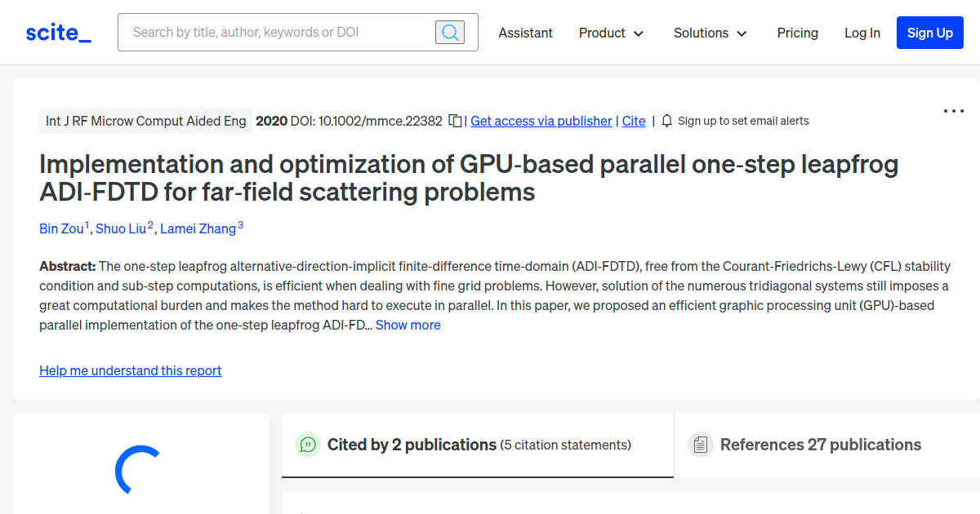
Task: Click the green citation statement icon
Action: (x=309, y=445)
